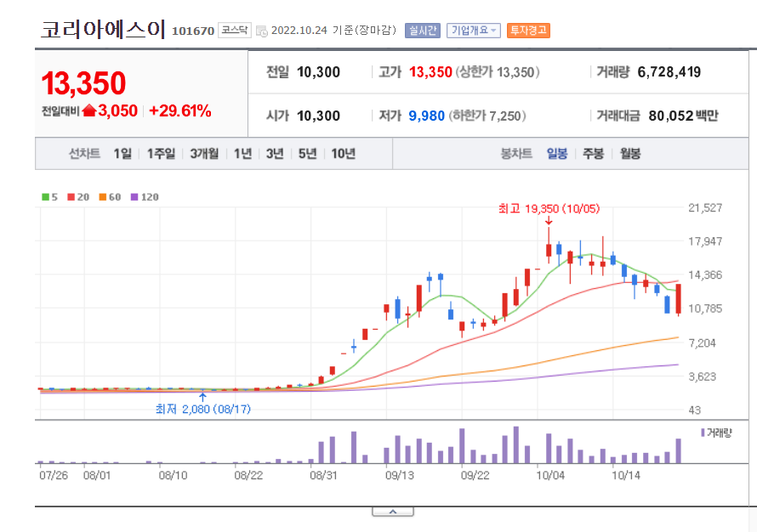Click the red 20-day moving average swatch
This screenshot has width=757, height=532.
pyautogui.click(x=71, y=197)
